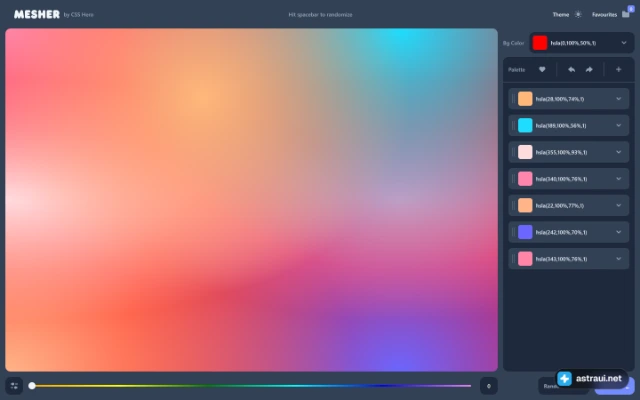
Task: Grab the drag handle of hsla(355,100%,93%,1) row
Action: click(513, 152)
